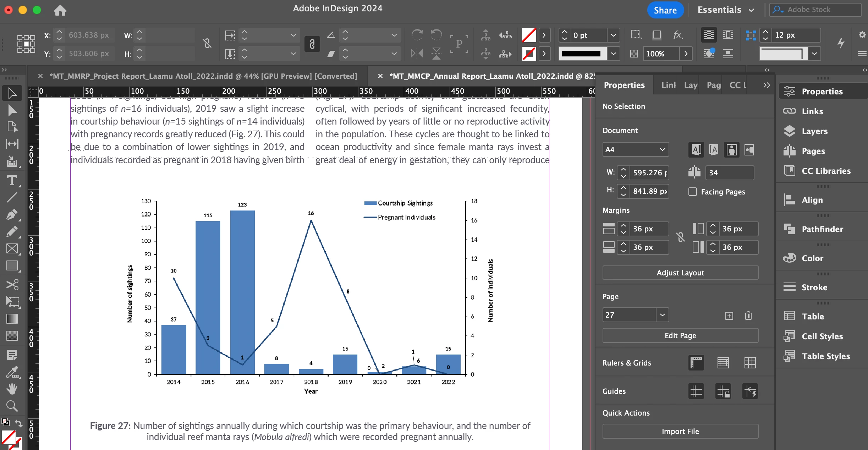Viewport: 868px width, 450px height.
Task: Open the page number 27 dropdown
Action: click(662, 315)
